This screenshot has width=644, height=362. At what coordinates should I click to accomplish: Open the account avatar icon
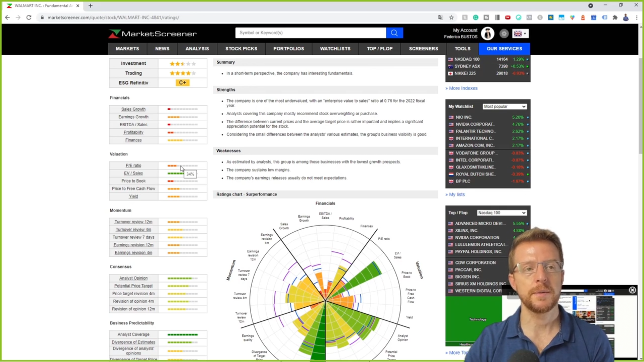click(487, 34)
